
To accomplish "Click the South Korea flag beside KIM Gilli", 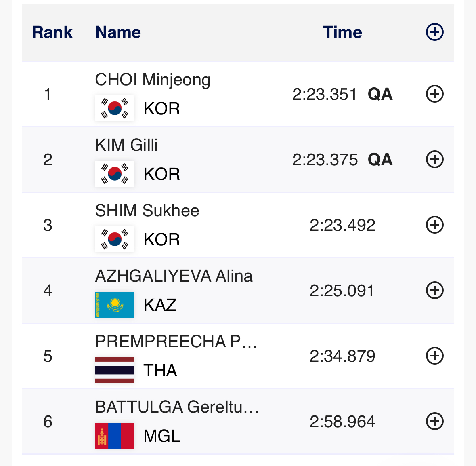I will pos(115,174).
